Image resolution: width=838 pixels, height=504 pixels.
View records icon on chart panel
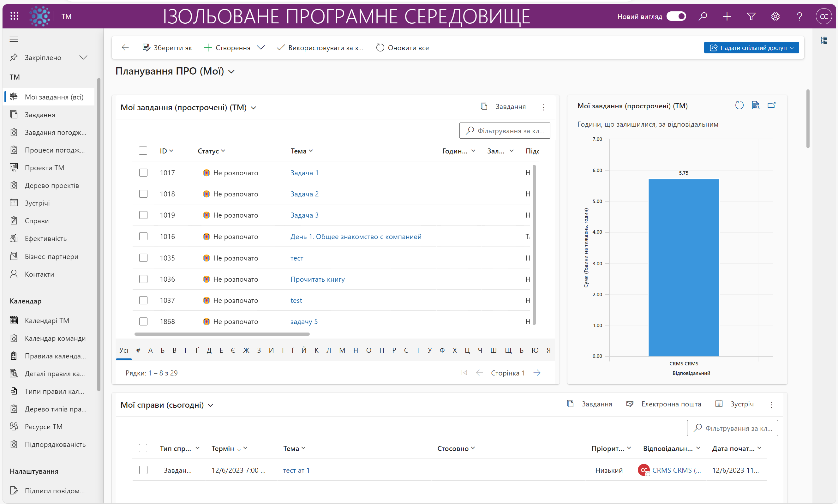tap(756, 105)
